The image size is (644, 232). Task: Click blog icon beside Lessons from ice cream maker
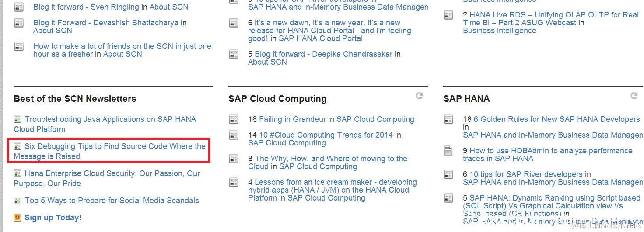click(x=234, y=182)
